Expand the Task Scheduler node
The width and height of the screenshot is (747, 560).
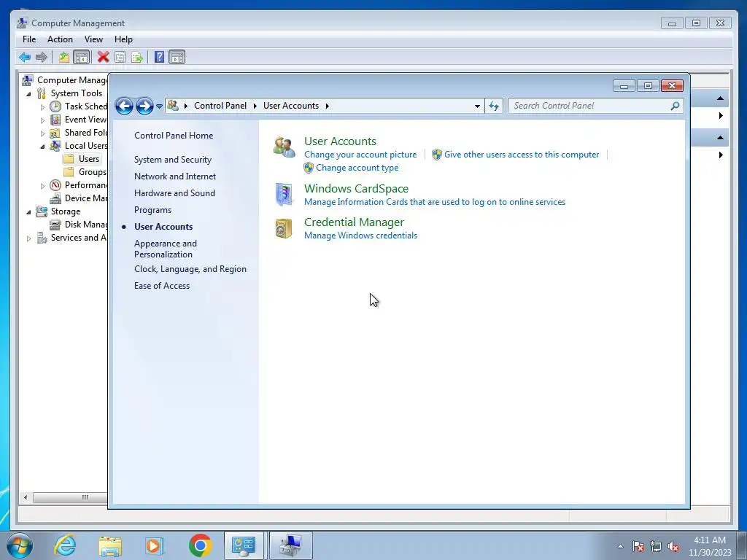click(42, 106)
